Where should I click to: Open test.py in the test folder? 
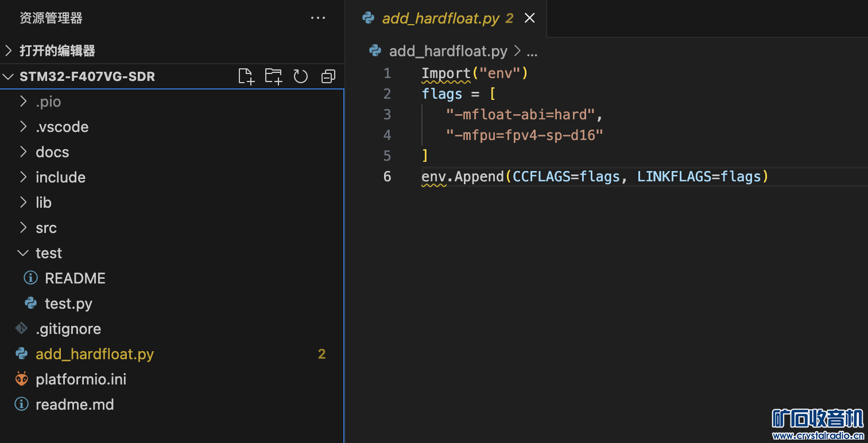point(68,304)
